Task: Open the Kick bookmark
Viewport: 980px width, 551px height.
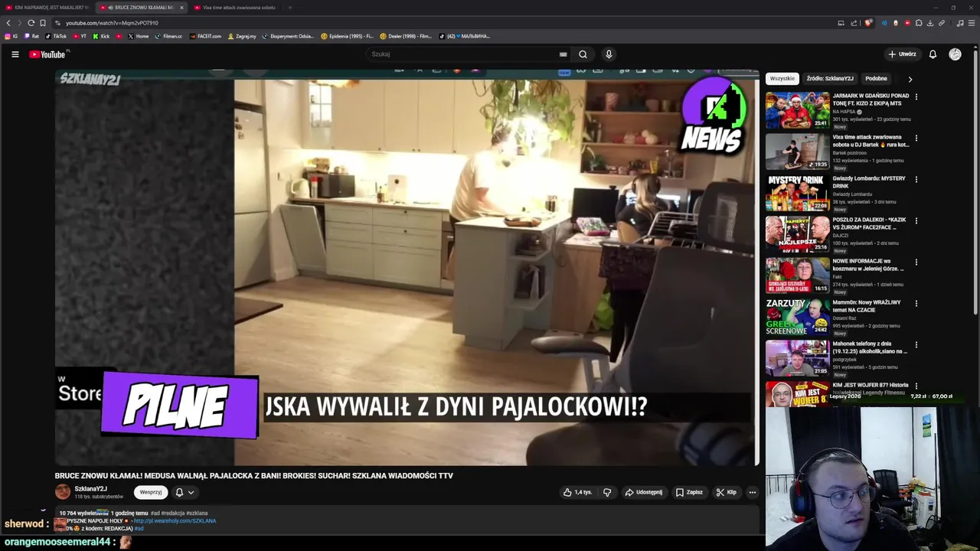Action: tap(101, 36)
